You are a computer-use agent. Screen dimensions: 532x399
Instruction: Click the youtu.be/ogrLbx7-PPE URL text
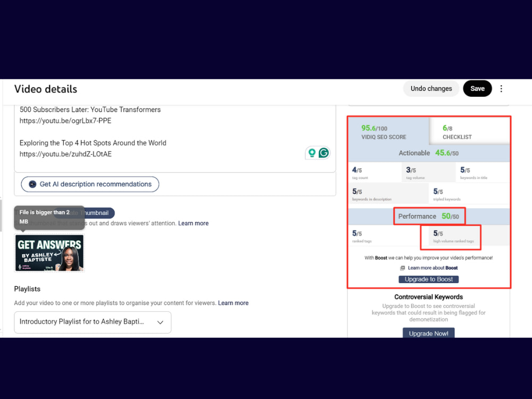(65, 121)
